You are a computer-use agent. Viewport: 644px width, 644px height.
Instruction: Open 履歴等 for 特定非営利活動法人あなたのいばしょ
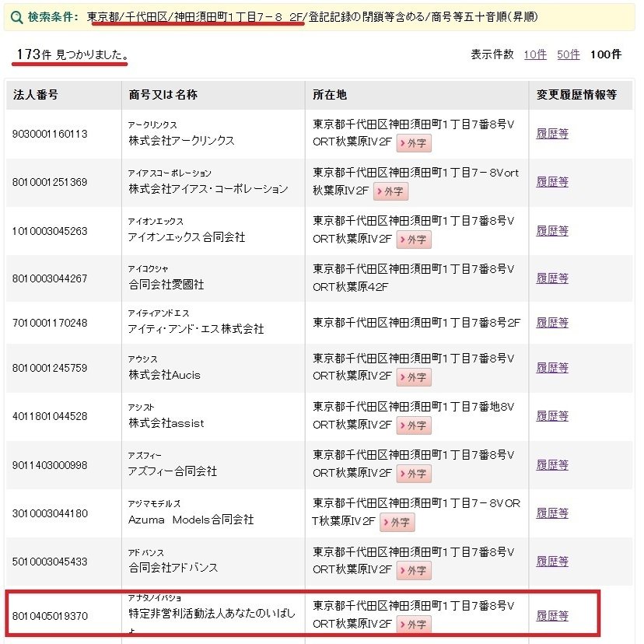point(552,616)
